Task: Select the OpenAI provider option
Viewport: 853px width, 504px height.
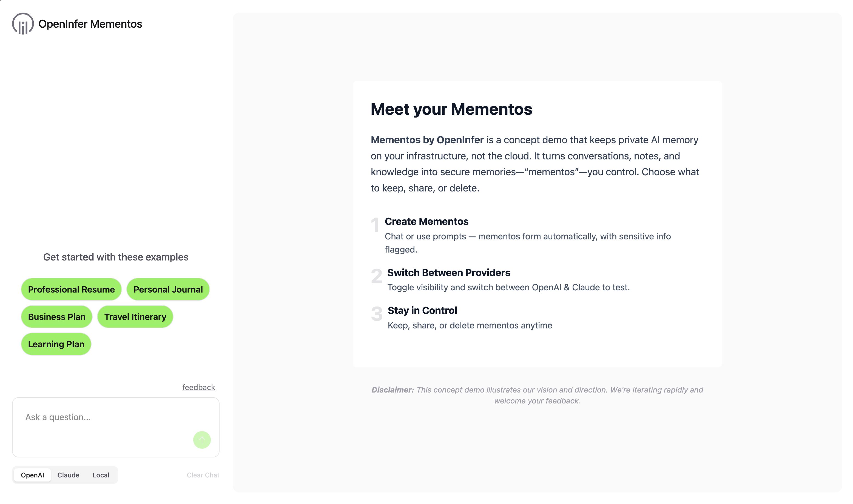Action: [33, 475]
